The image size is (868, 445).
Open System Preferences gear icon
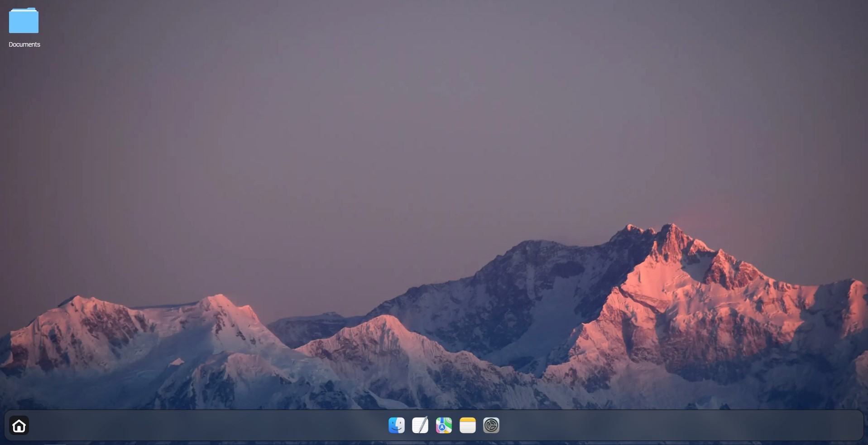point(491,426)
